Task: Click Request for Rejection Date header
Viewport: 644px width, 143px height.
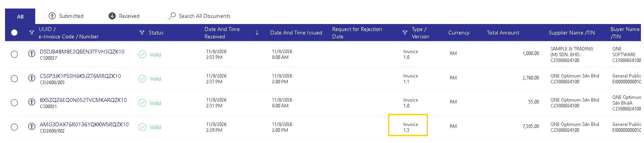Action: tap(357, 33)
